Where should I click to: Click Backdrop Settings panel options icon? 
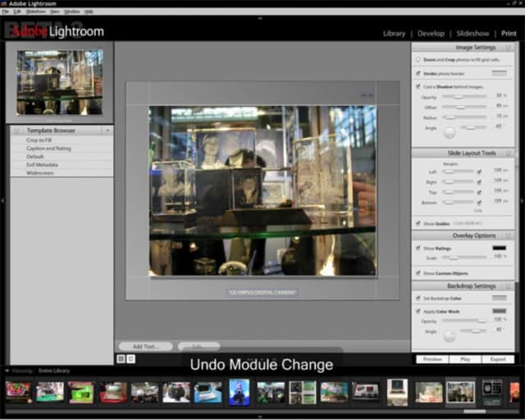point(509,286)
